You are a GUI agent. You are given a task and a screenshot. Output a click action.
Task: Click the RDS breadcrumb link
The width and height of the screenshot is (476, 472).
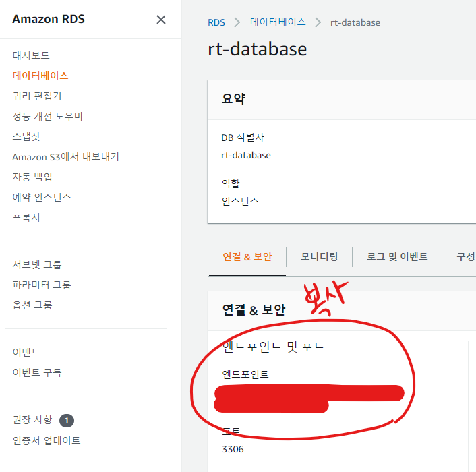click(216, 22)
